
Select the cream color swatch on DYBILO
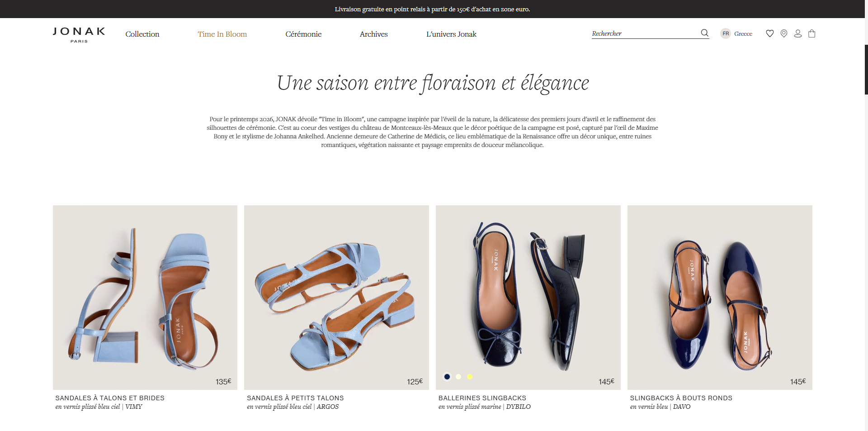click(x=458, y=377)
